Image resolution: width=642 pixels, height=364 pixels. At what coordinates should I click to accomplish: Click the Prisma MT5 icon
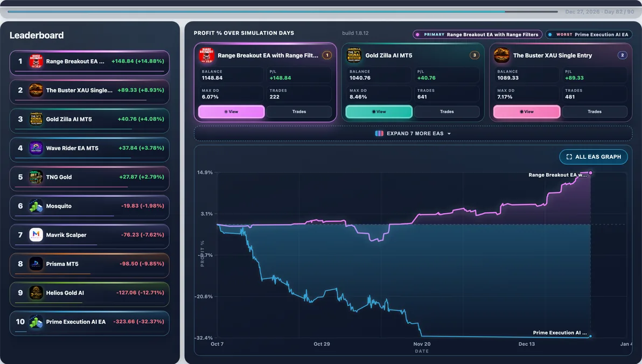click(36, 264)
